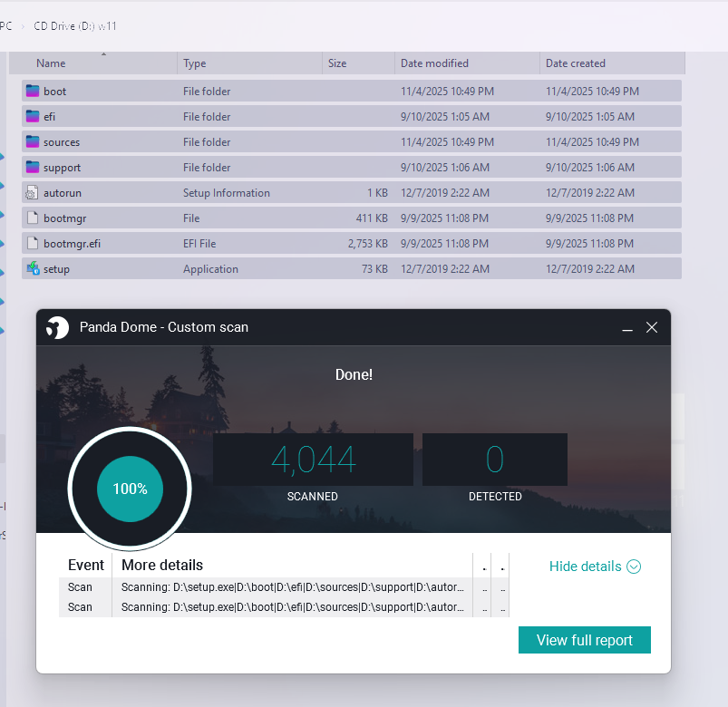This screenshot has height=707, width=728.
Task: Select the first Scan event row
Action: pos(284,587)
